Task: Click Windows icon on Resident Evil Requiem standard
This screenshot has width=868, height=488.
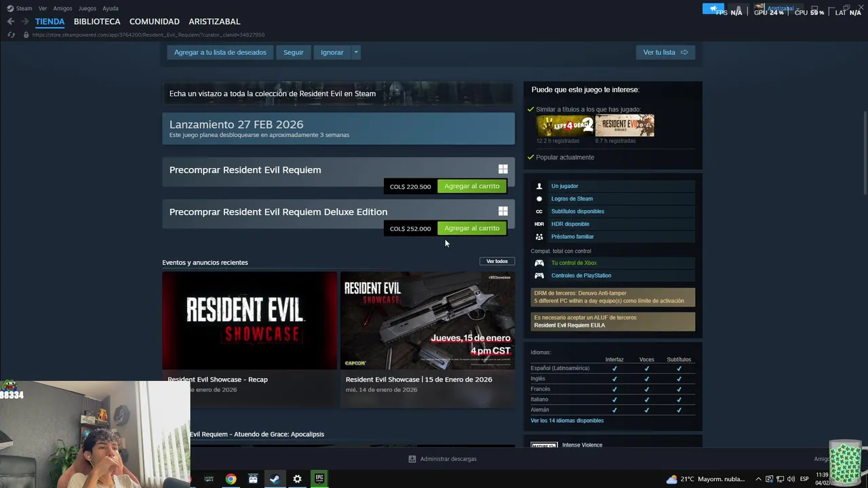Action: pos(503,169)
